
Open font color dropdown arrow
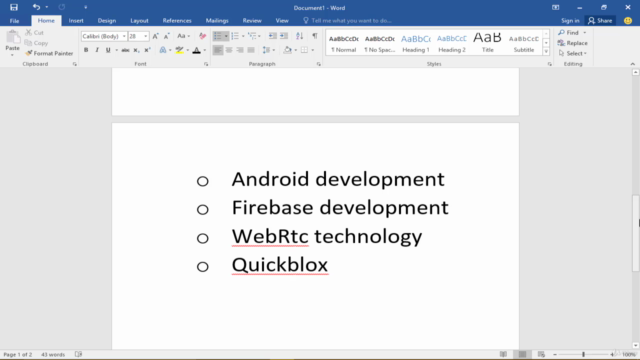coord(204,50)
